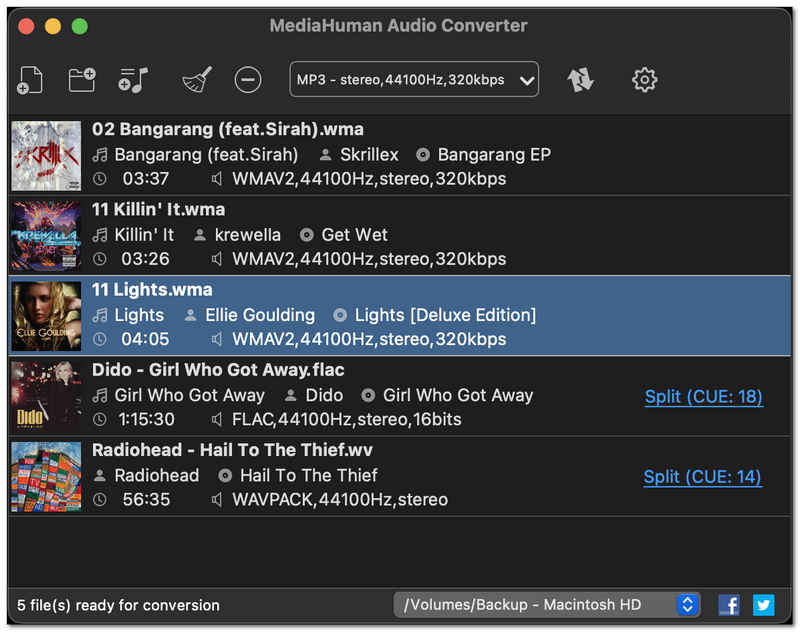Click the Add folder toolbar icon

[x=82, y=80]
